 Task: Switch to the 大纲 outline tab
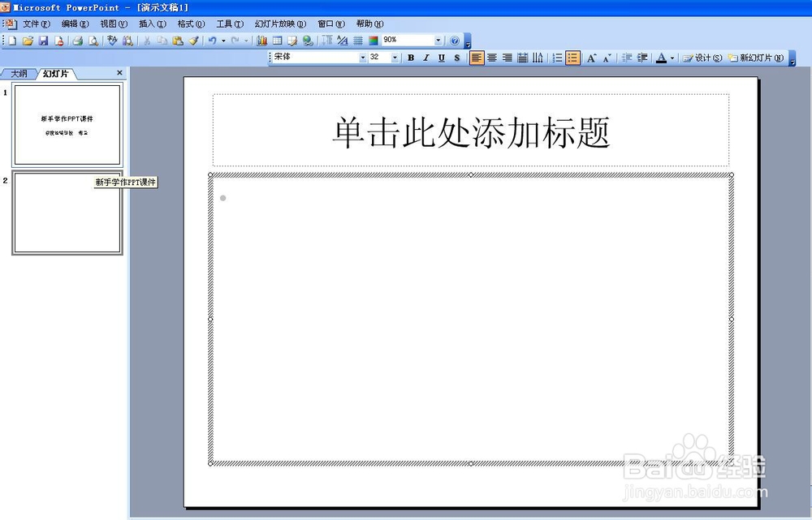click(18, 73)
